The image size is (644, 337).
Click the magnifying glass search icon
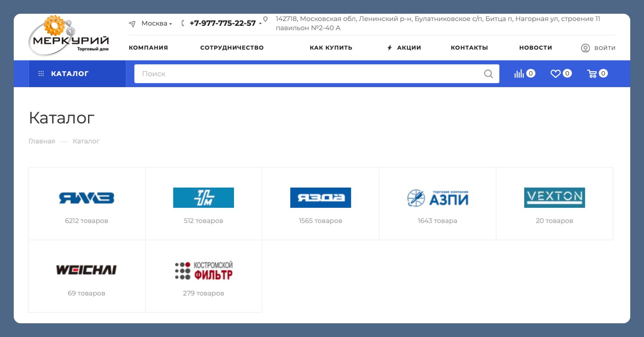489,74
